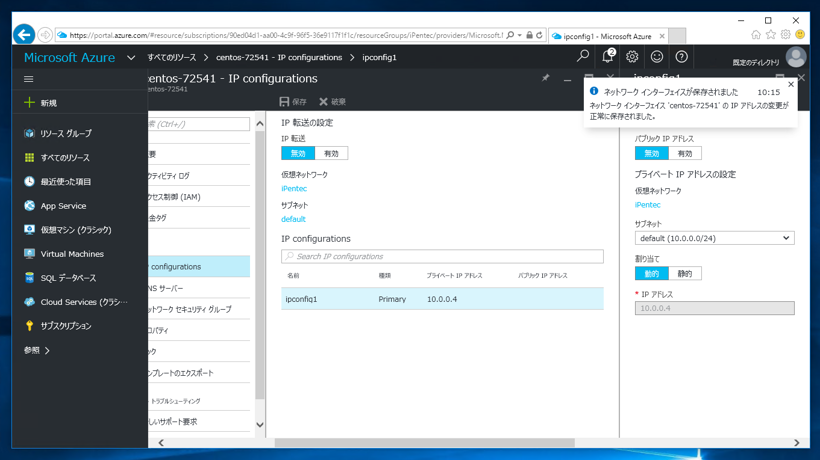Click the plus icon for 新規
The width and height of the screenshot is (820, 460).
coord(29,102)
